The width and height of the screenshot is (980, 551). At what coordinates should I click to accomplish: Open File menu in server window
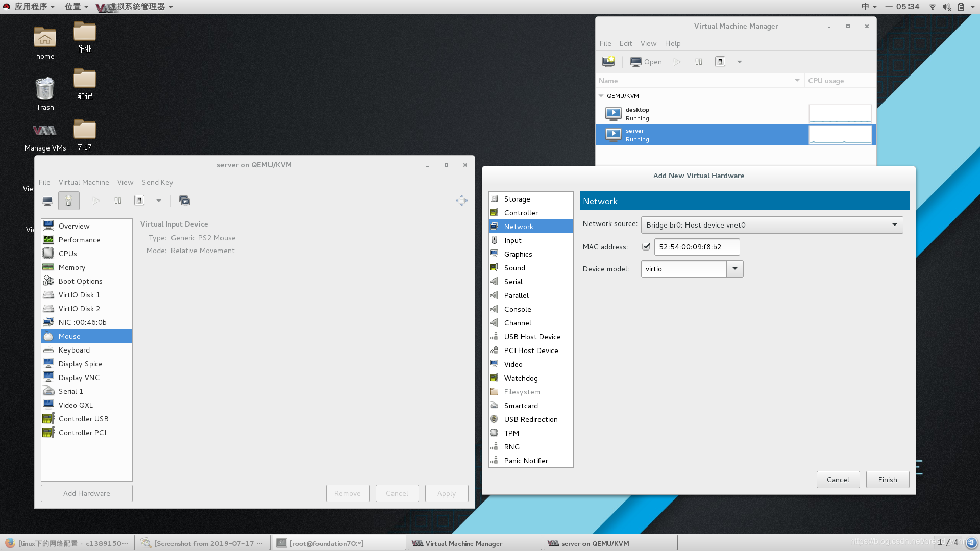44,182
